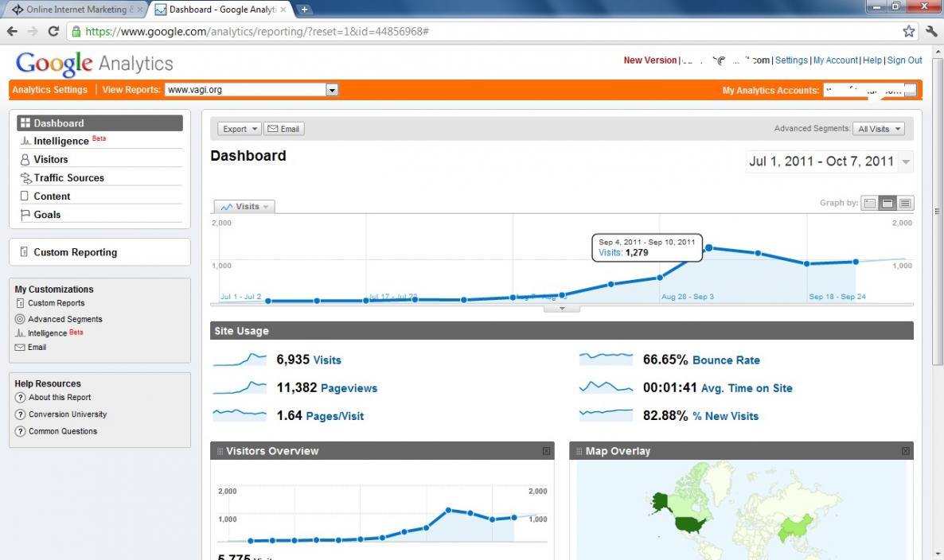Screen dimensions: 944x560
Task: Open Email under My Customizations
Action: 37,347
